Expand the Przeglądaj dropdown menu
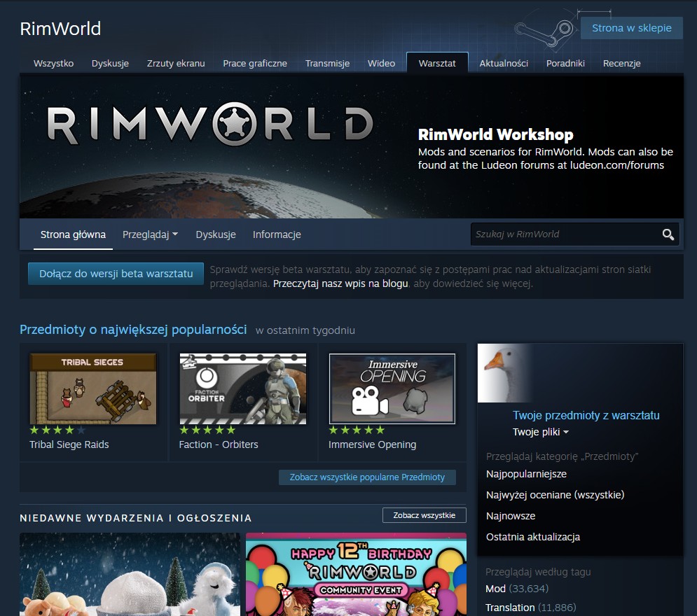Screen dimensions: 697x616 click(x=150, y=234)
